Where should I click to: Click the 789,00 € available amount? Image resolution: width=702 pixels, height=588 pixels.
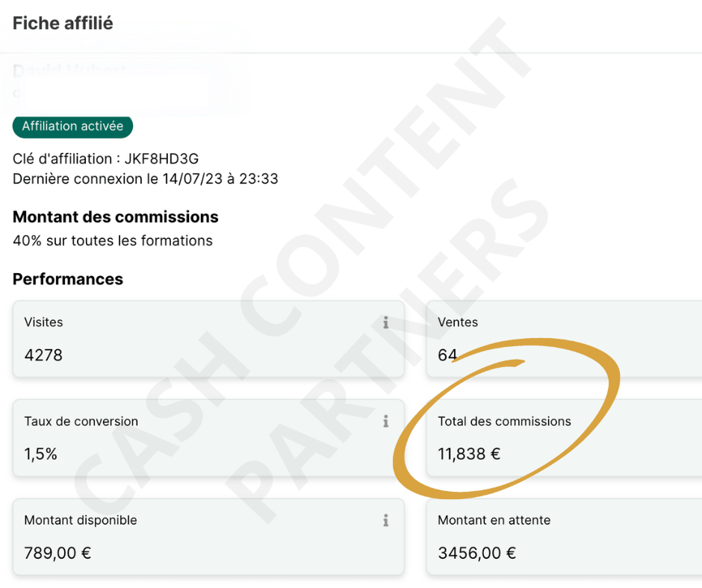click(x=58, y=553)
